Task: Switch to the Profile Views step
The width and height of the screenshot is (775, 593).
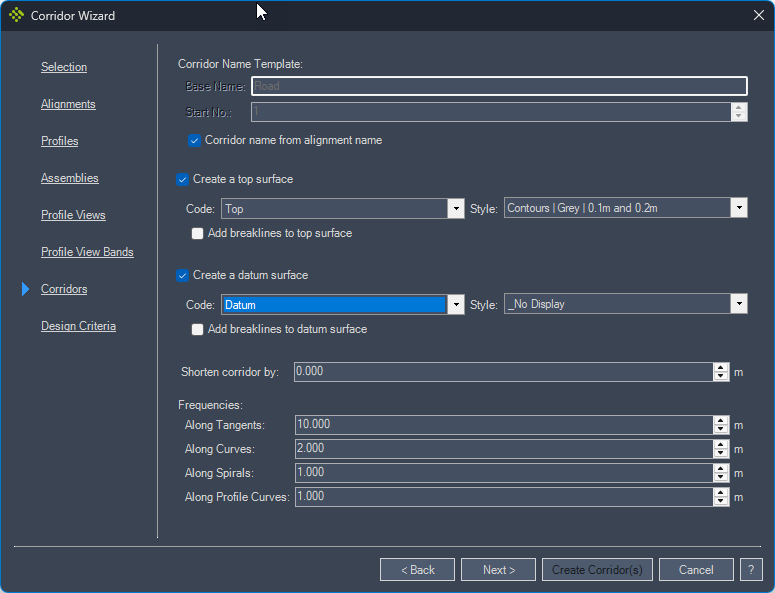Action: 73,215
